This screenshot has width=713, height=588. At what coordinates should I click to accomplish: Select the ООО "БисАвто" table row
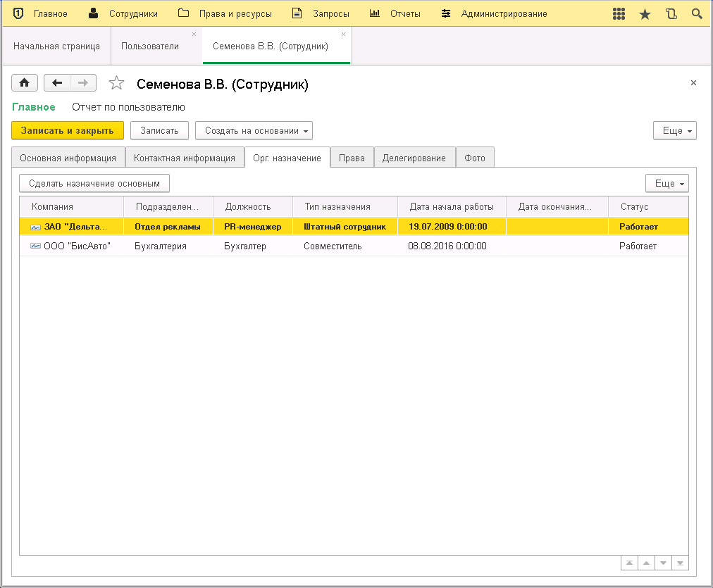(x=282, y=246)
